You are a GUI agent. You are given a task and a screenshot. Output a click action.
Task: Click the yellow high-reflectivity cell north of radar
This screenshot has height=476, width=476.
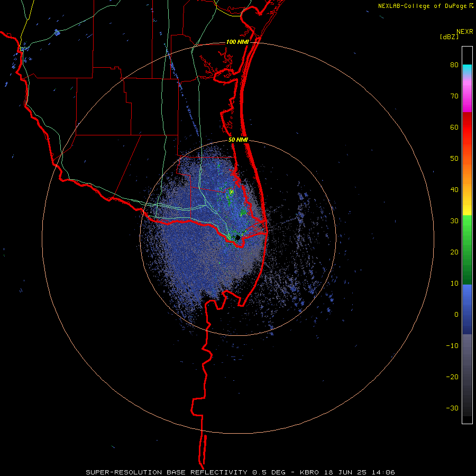[x=231, y=192]
